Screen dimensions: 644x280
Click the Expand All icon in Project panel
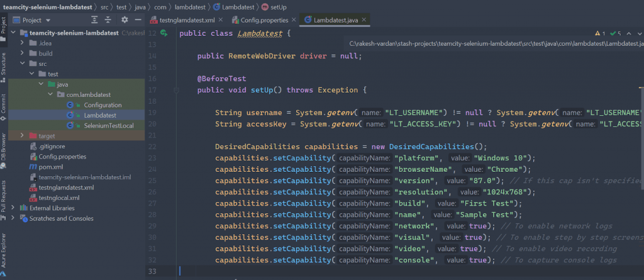click(94, 20)
